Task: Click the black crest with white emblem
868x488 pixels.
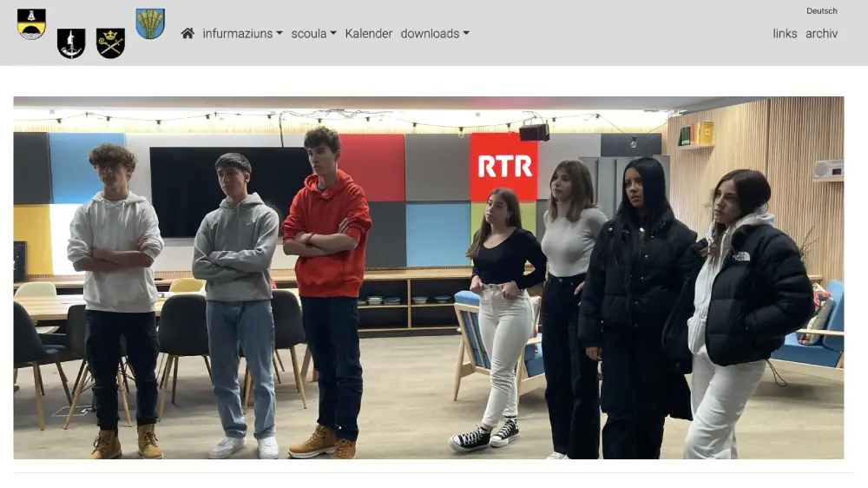Action: (71, 43)
